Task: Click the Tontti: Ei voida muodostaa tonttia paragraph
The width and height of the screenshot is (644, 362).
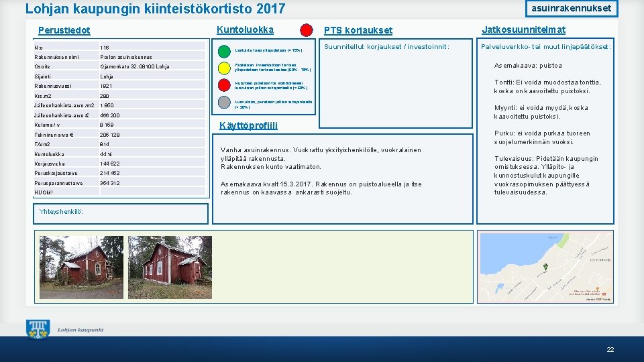Action: [547, 86]
